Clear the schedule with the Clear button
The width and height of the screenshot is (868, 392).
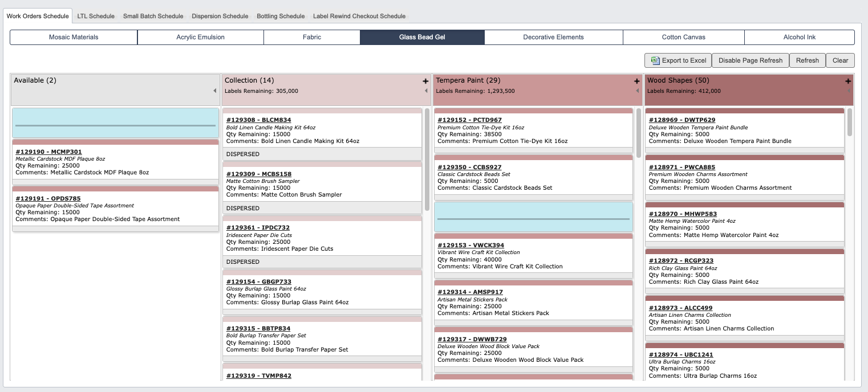point(840,60)
